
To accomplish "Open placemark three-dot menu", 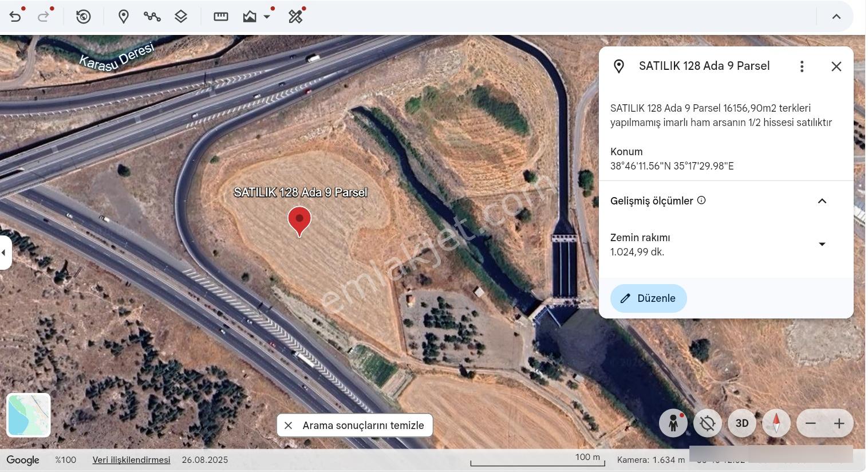I will [802, 66].
